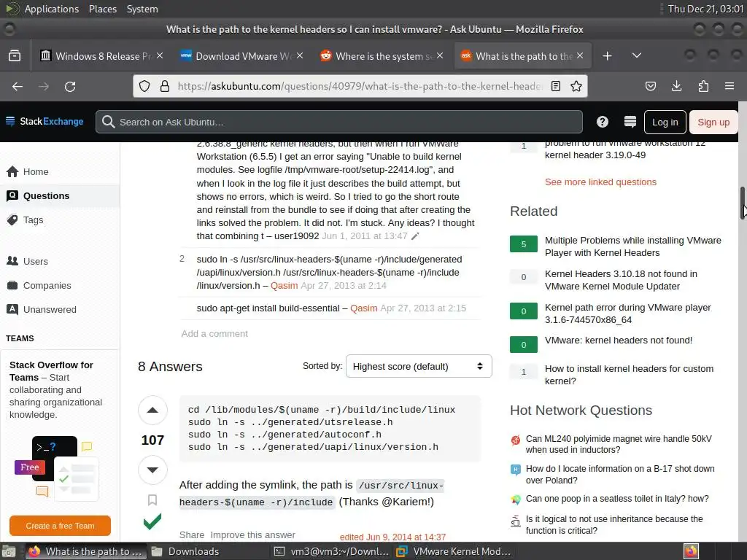Open a new browser tab
Viewport: 747px width, 560px height.
pos(607,55)
